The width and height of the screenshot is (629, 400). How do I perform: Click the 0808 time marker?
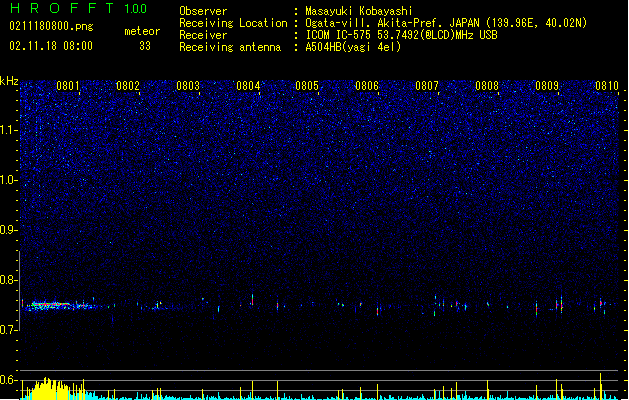point(487,86)
